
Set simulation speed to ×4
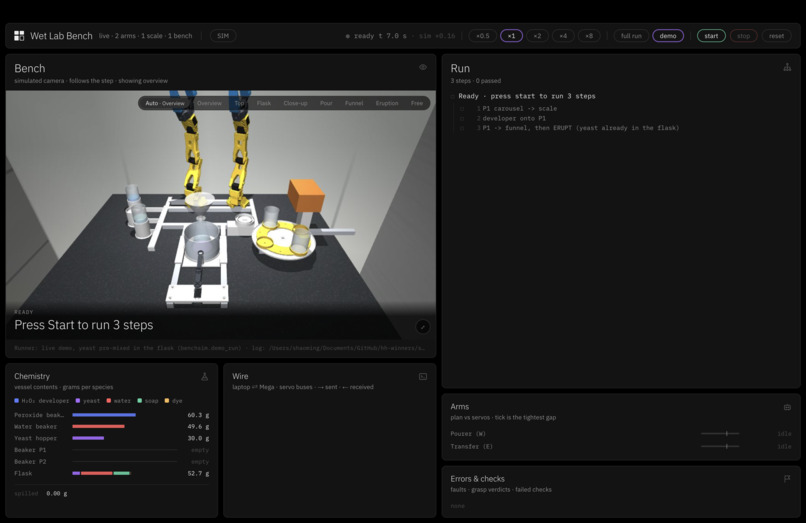pyautogui.click(x=563, y=36)
